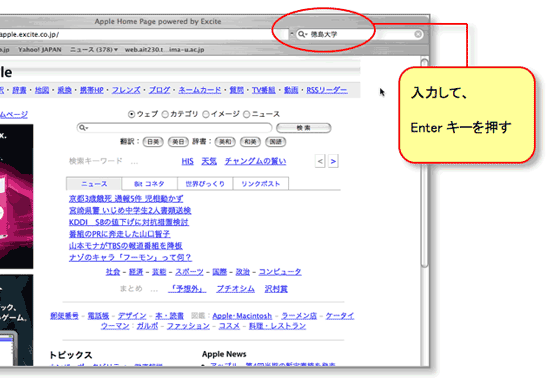550x381 pixels.
Task: Open the web.ait230 bookmark
Action: coord(164,49)
